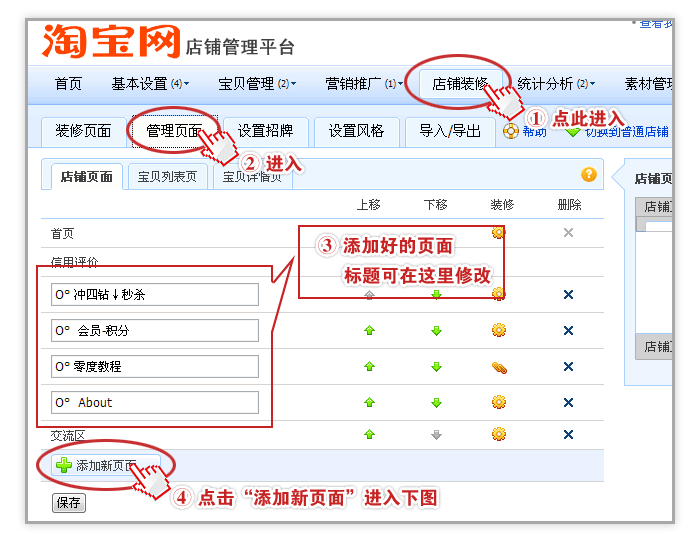Viewport: 700px width, 551px height.
Task: Click 首页 row label in page list
Action: 62,234
